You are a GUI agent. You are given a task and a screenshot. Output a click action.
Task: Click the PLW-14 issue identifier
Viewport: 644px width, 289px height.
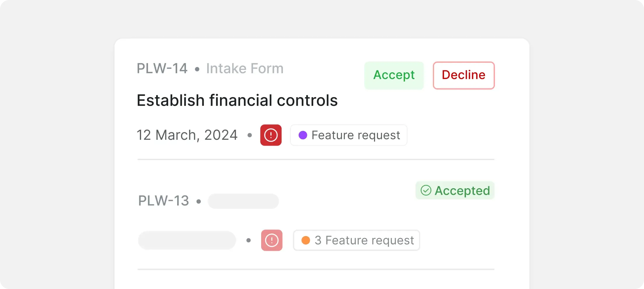(x=162, y=68)
